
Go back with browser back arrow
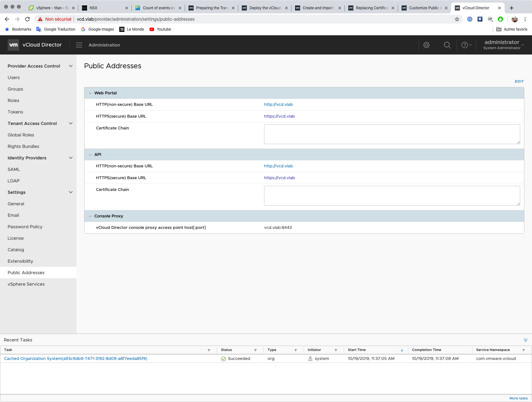[7, 19]
